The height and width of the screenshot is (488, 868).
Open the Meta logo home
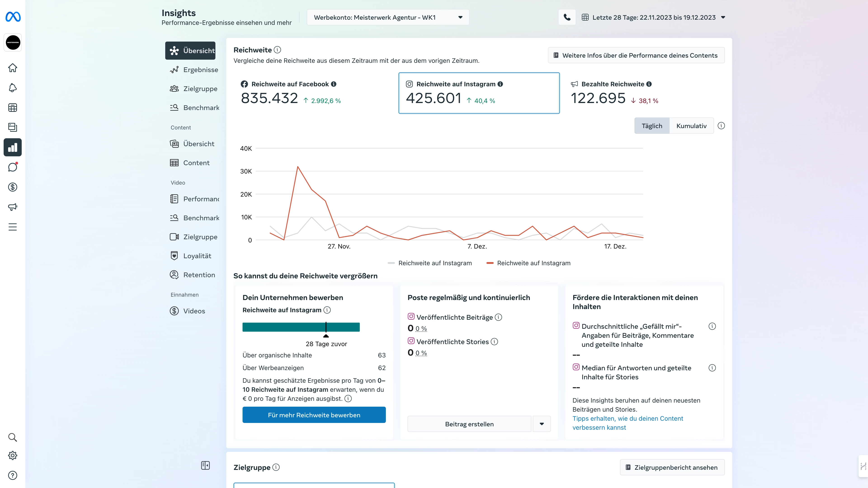(x=13, y=17)
